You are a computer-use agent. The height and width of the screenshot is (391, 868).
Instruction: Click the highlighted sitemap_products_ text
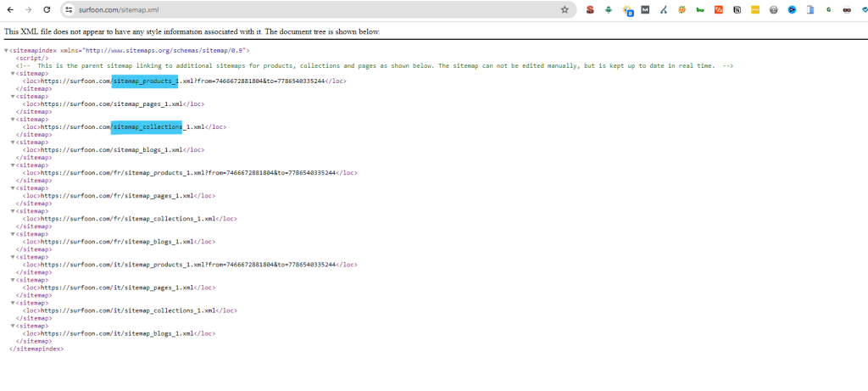[x=145, y=81]
